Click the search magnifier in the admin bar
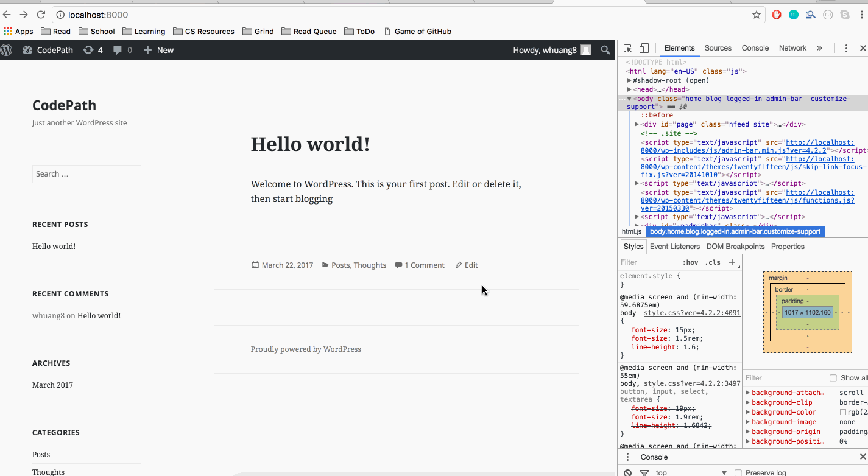The image size is (868, 476). (x=605, y=50)
